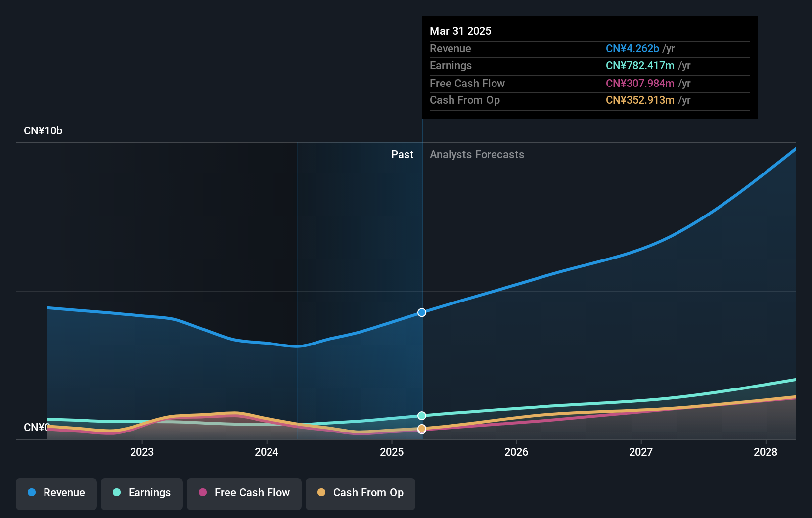Click the 2026 label on the time axis
Image resolution: width=812 pixels, height=518 pixels.
516,452
